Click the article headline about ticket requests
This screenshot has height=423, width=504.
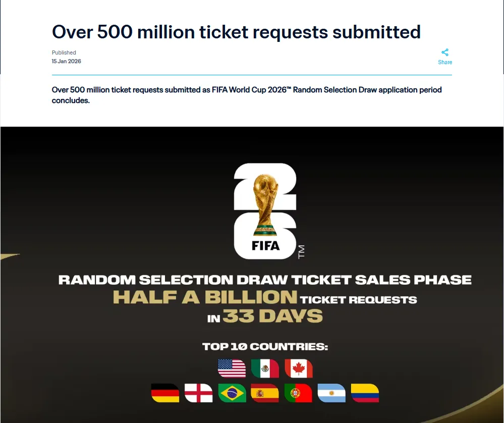pyautogui.click(x=236, y=32)
